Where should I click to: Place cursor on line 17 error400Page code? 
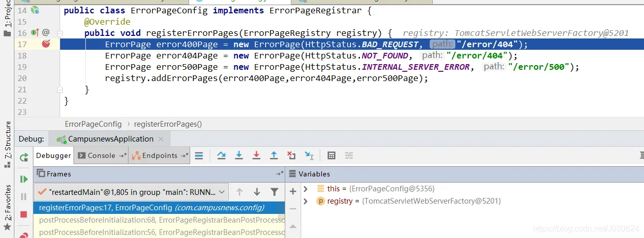(x=317, y=44)
